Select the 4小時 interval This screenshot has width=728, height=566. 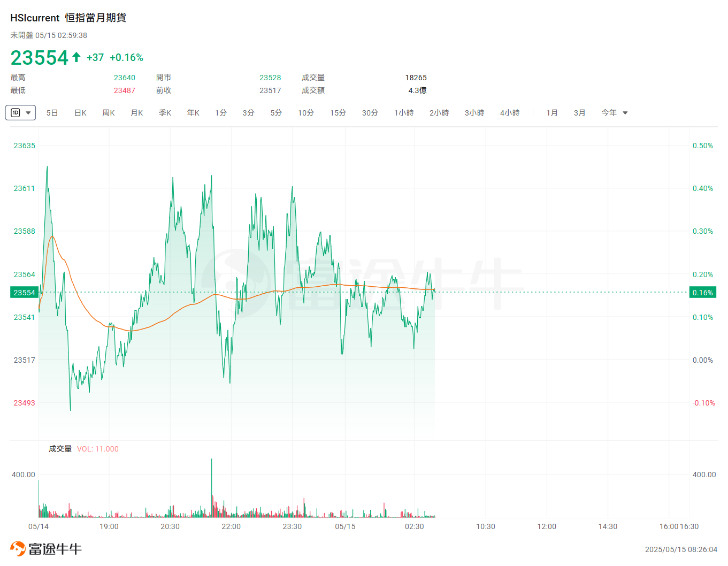510,113
